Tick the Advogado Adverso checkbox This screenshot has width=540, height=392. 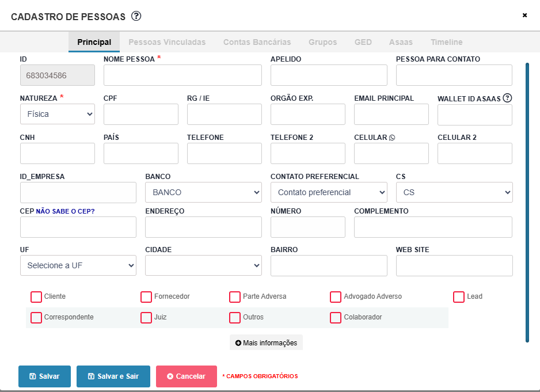pos(336,297)
